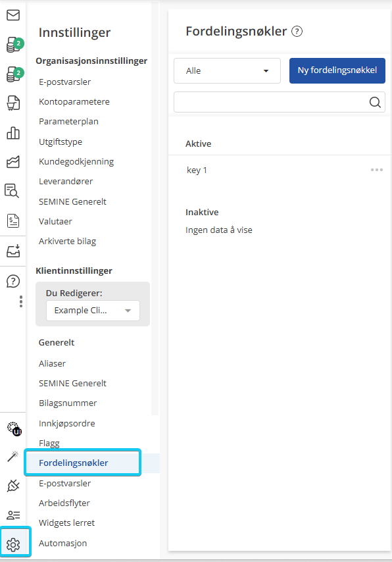Viewport: 392px width, 562px height.
Task: Open the Alle filter dropdown
Action: (x=227, y=70)
